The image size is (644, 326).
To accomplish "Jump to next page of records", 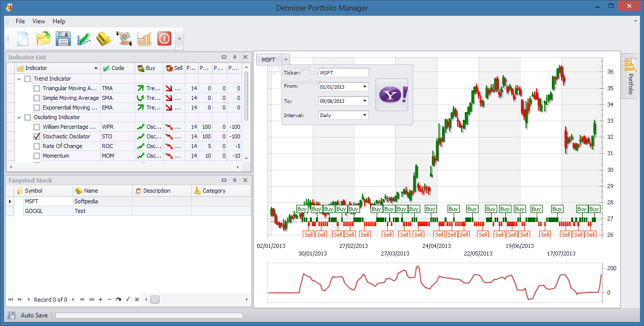I will 83,300.
